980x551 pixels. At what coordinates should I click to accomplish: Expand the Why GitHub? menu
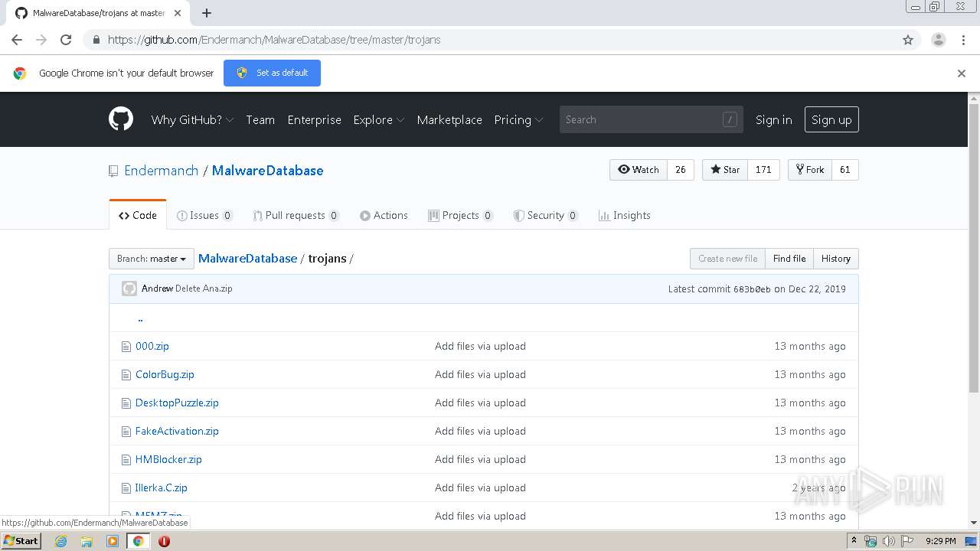(x=192, y=119)
